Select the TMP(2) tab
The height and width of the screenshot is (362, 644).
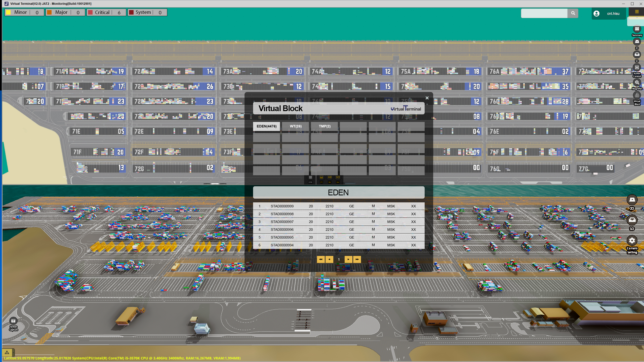pos(325,126)
